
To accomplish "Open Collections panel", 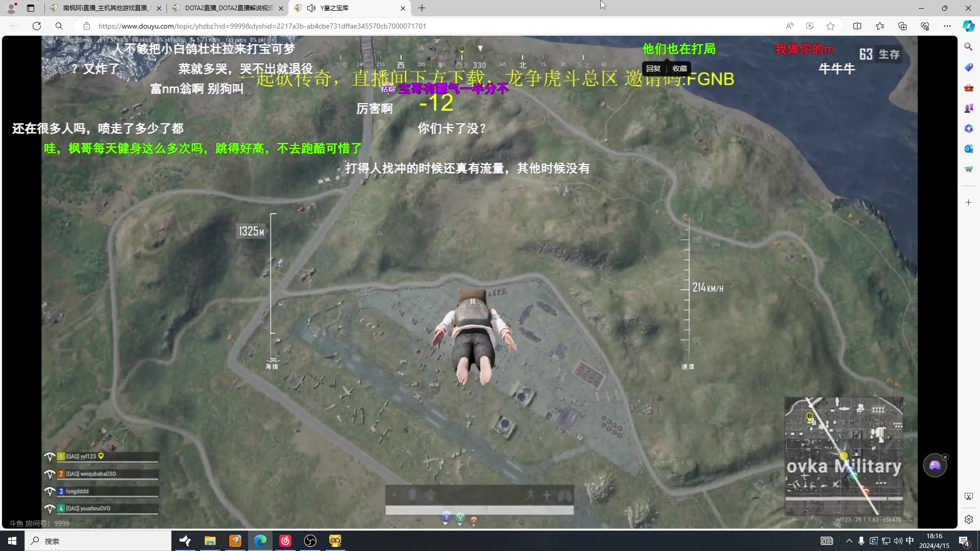I will 902,26.
